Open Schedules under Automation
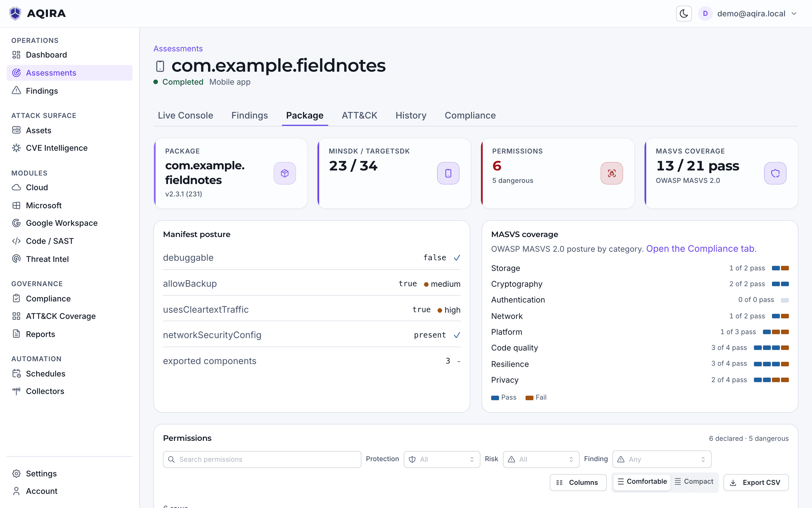 (x=69, y=374)
